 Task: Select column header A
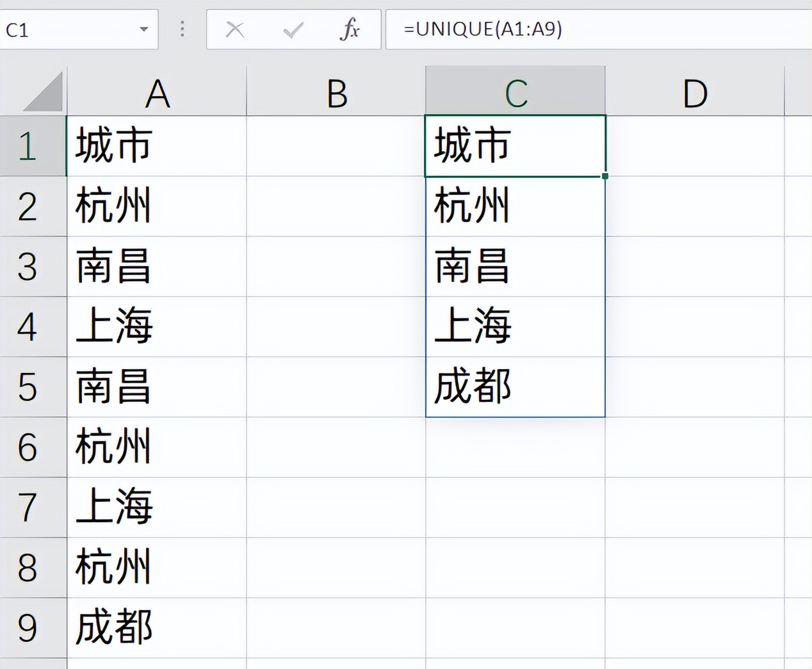click(157, 93)
